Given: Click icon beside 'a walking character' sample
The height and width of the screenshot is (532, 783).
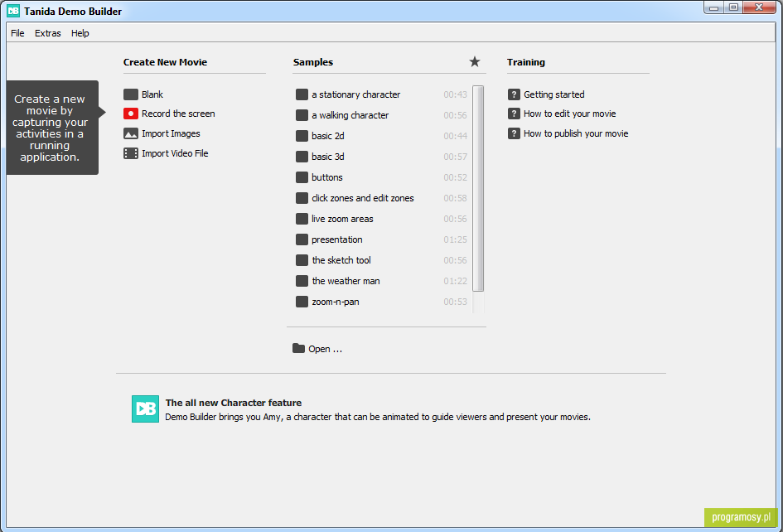Looking at the screenshot, I should (x=302, y=115).
